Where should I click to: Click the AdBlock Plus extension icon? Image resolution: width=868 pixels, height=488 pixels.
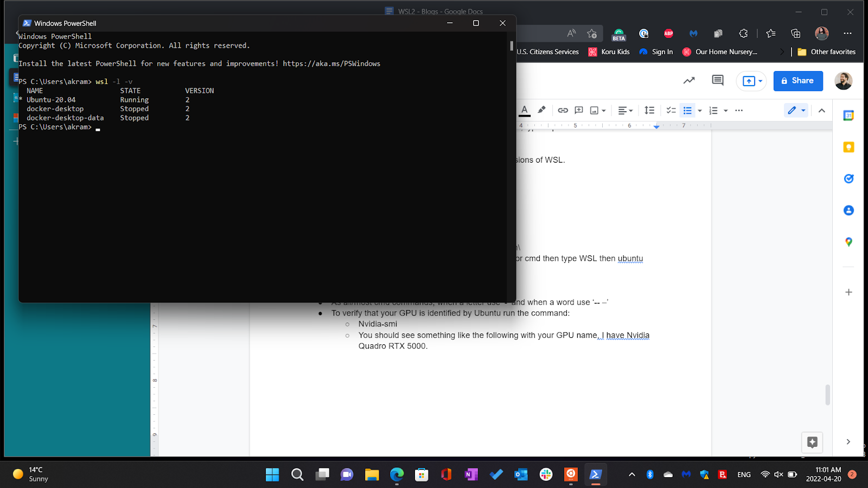668,34
